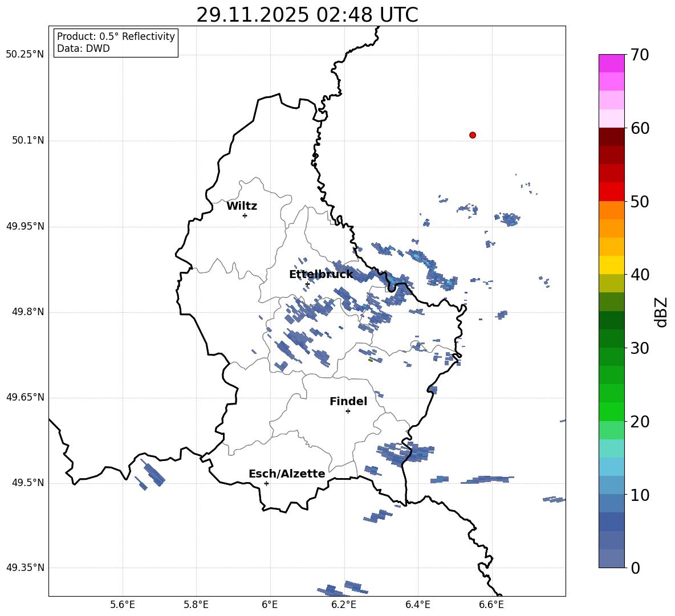Click the 30 colorbar tick label
675x616 pixels.
pyautogui.click(x=640, y=348)
